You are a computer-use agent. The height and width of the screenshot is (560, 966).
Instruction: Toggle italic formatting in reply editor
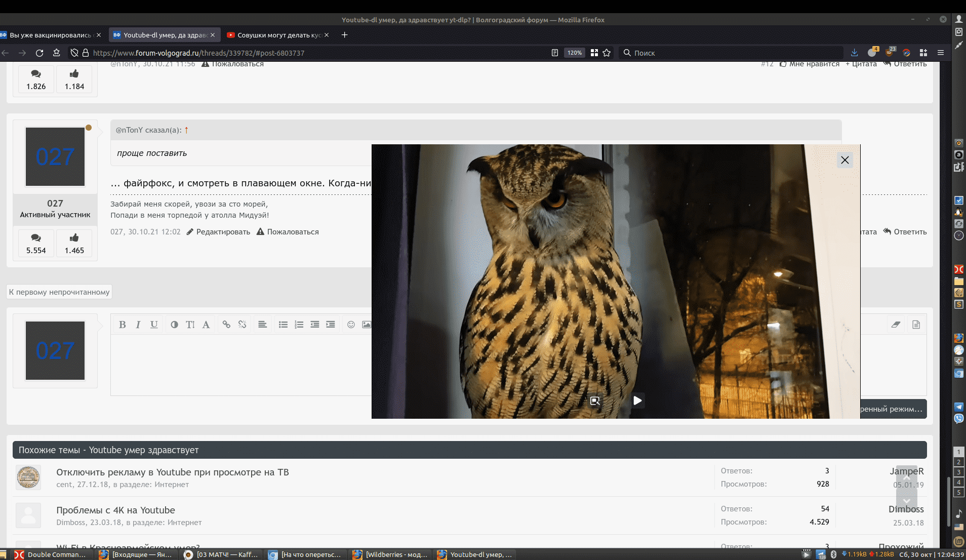point(138,325)
